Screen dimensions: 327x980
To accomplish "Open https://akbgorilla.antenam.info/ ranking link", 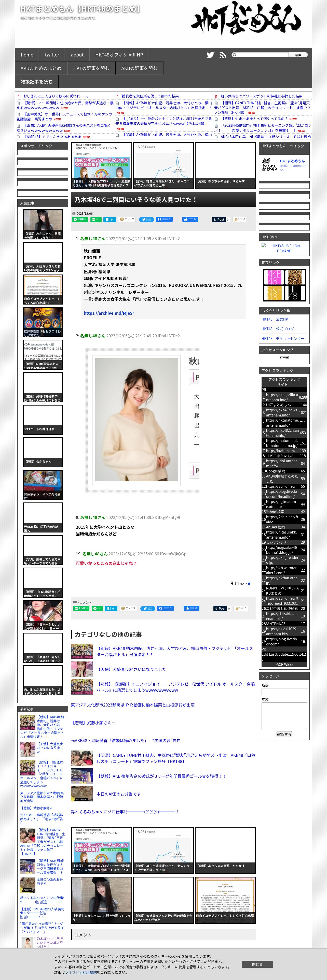I will pyautogui.click(x=282, y=397).
